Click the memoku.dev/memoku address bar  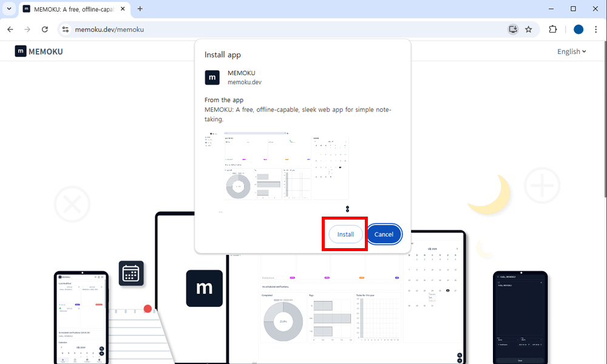(243, 29)
